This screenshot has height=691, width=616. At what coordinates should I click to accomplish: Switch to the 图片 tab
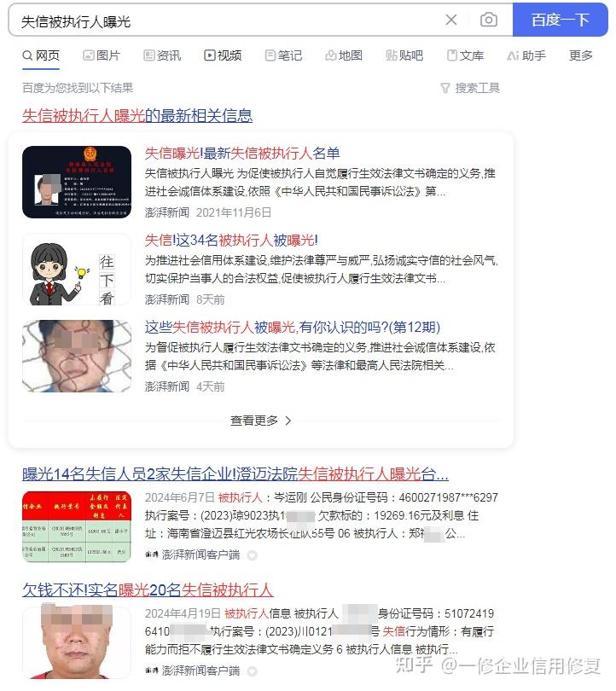(x=102, y=55)
